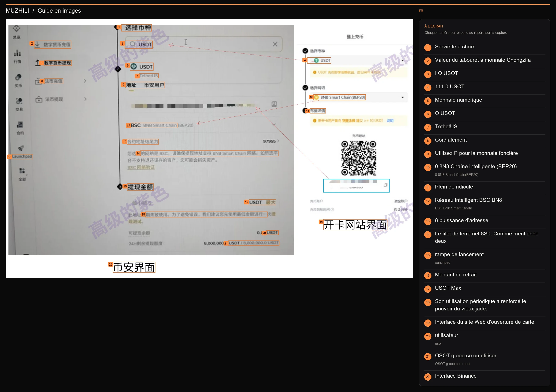
Task: Click the USDT search input field
Action: pyautogui.click(x=204, y=44)
